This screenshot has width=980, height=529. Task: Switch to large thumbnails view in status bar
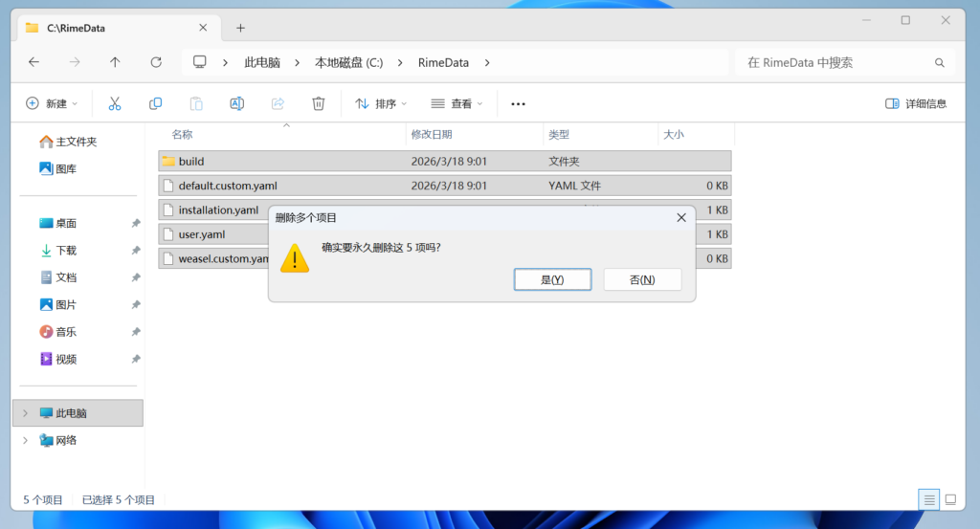(x=950, y=499)
